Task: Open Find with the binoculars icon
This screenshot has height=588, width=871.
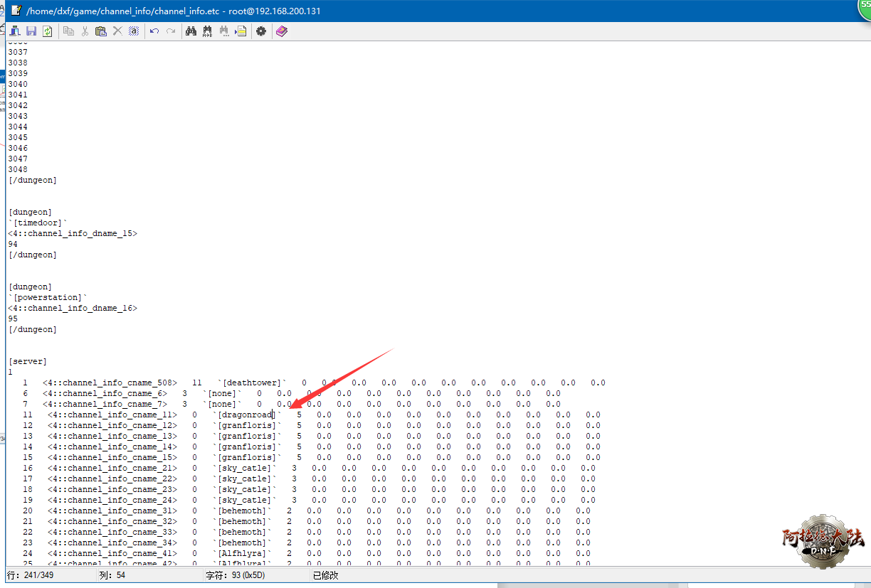Action: [191, 31]
